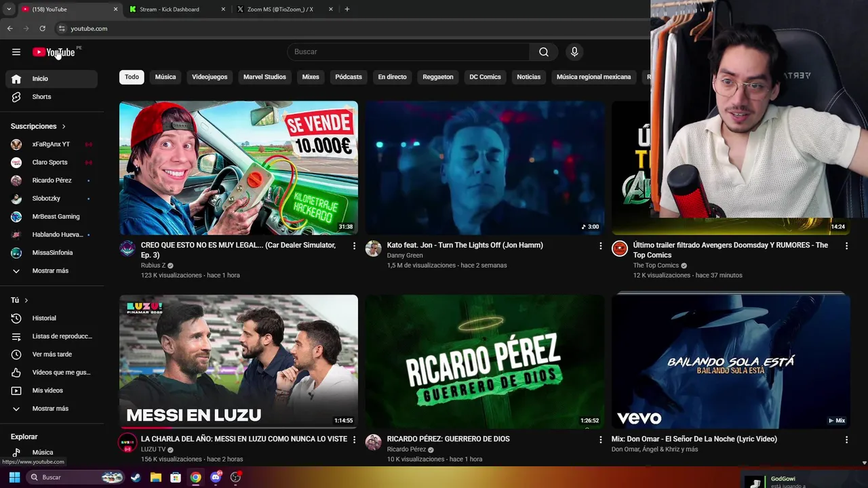868x488 pixels.
Task: Open Música under Explorar
Action: point(52,452)
